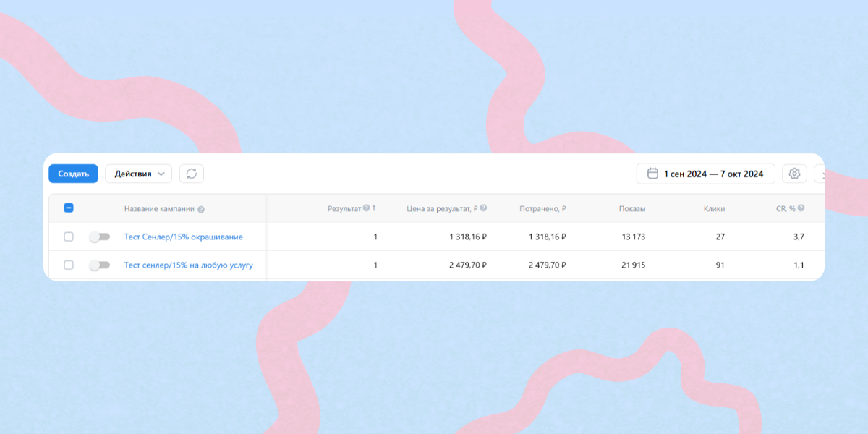Open campaign Тест Сенлер/15% окрашивание
Viewport: 868px width, 434px height.
pos(184,237)
